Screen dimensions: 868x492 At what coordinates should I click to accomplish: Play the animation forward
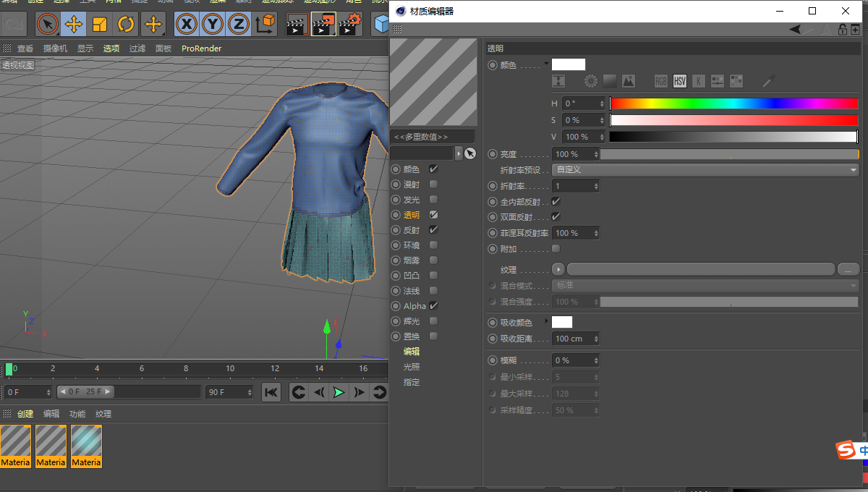point(339,392)
